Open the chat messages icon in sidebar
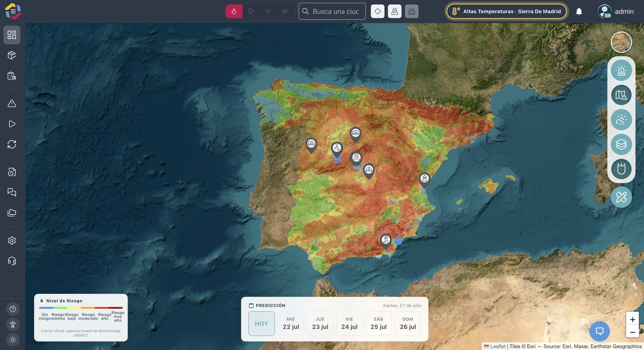 (x=12, y=192)
